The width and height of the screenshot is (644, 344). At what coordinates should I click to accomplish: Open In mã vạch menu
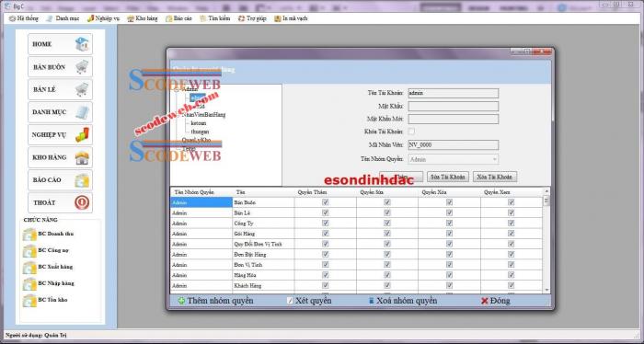pyautogui.click(x=291, y=18)
